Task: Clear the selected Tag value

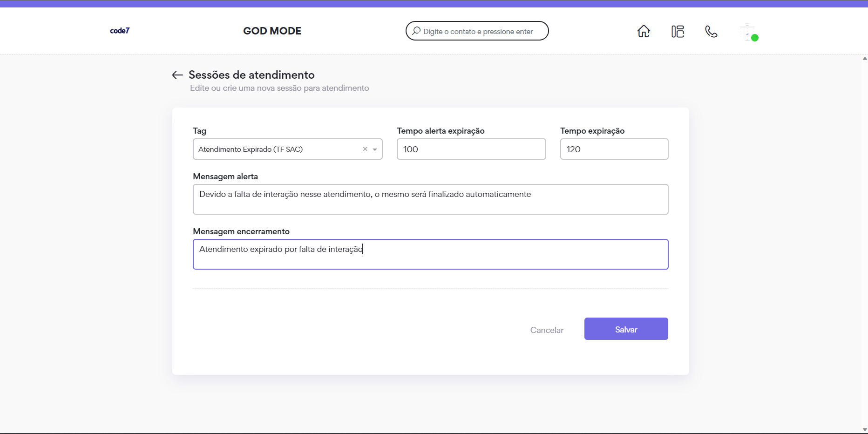Action: pyautogui.click(x=365, y=149)
